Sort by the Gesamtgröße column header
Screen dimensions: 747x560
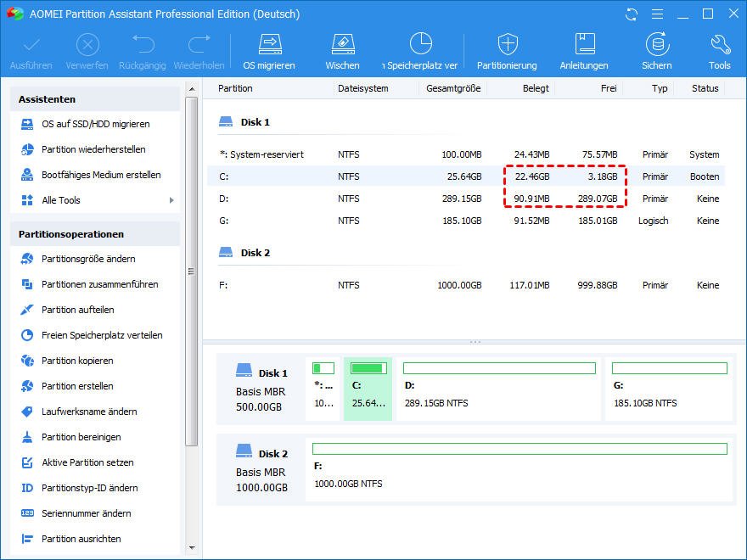(453, 88)
